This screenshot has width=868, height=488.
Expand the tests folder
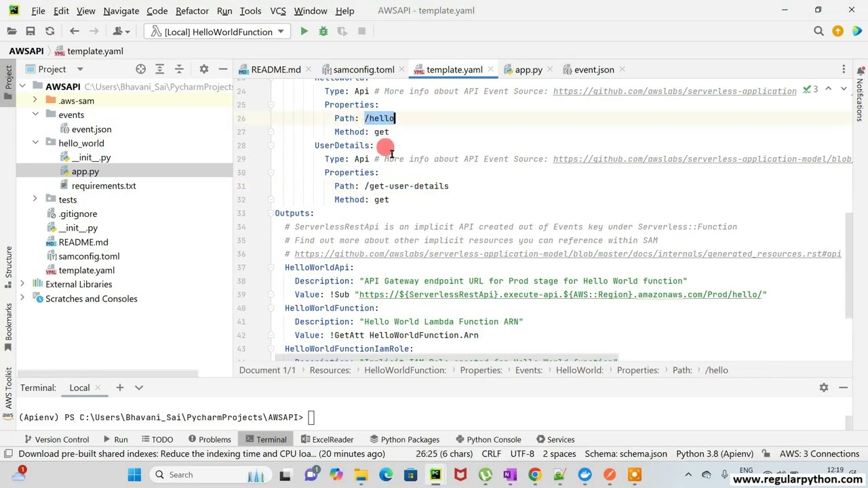pos(35,199)
